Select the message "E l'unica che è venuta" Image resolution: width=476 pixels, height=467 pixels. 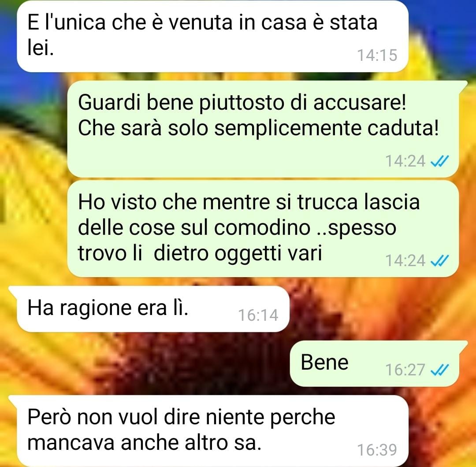[212, 36]
